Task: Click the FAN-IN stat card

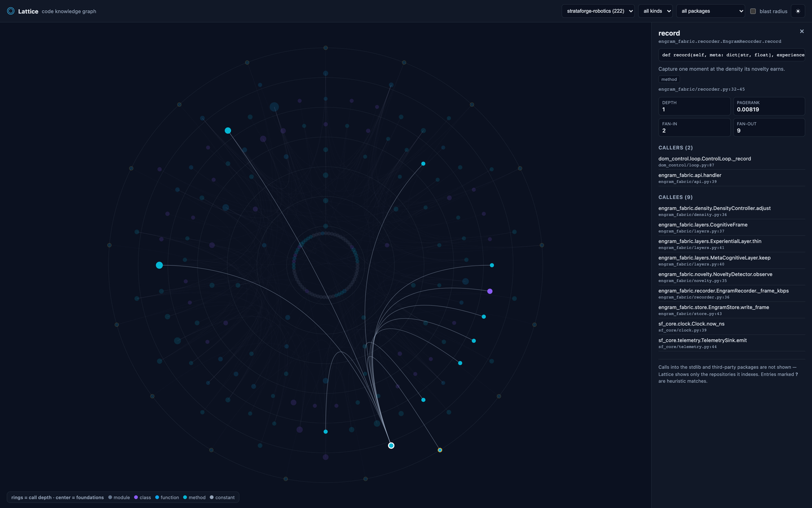Action: click(694, 127)
